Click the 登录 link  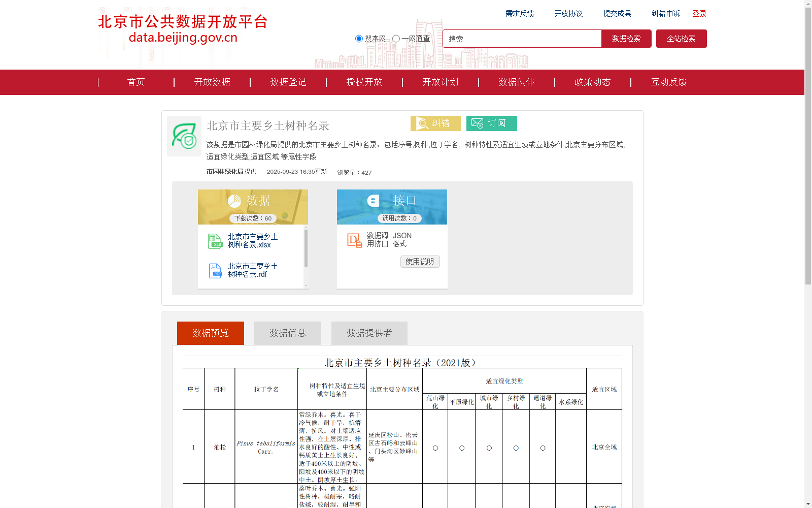[x=699, y=14]
